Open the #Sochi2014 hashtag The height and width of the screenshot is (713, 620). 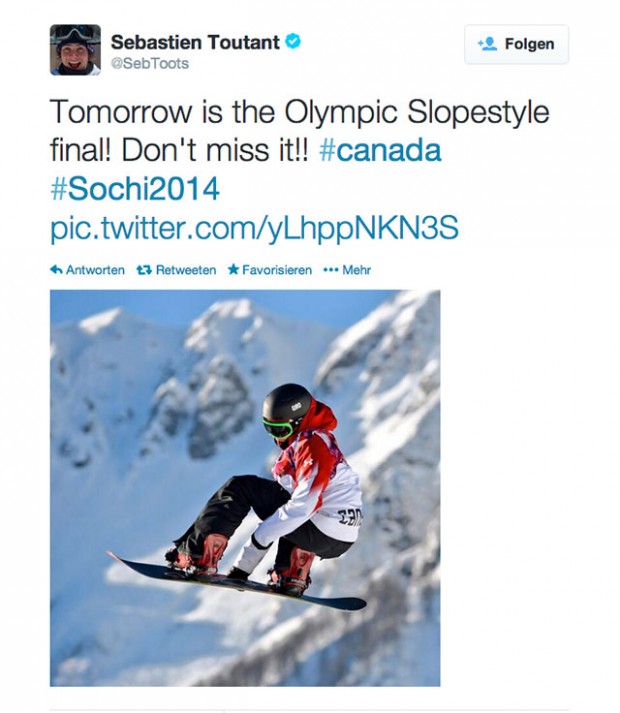point(134,190)
